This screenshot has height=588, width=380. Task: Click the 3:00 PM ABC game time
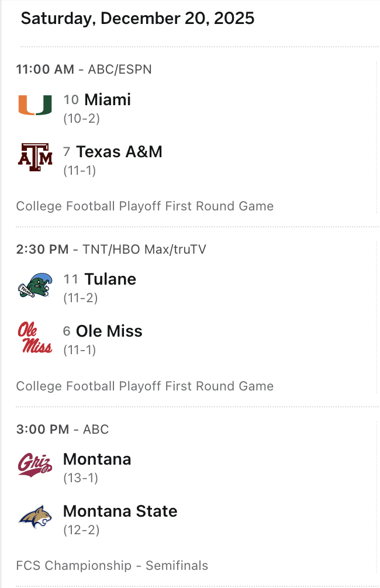click(63, 430)
